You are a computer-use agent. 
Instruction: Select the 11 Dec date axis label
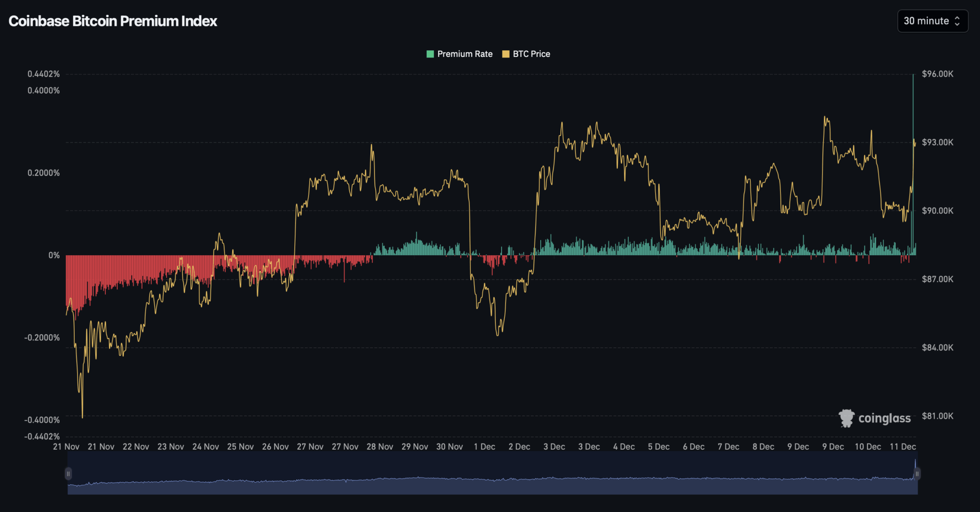(902, 446)
